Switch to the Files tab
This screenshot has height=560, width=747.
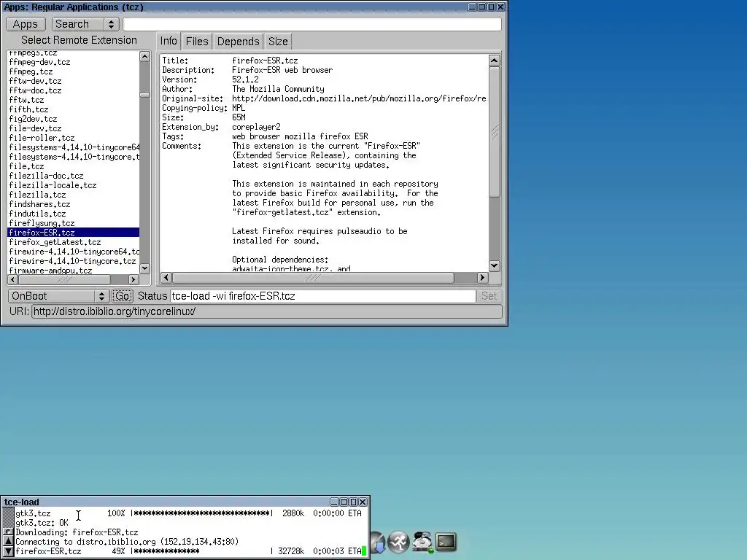pyautogui.click(x=197, y=42)
